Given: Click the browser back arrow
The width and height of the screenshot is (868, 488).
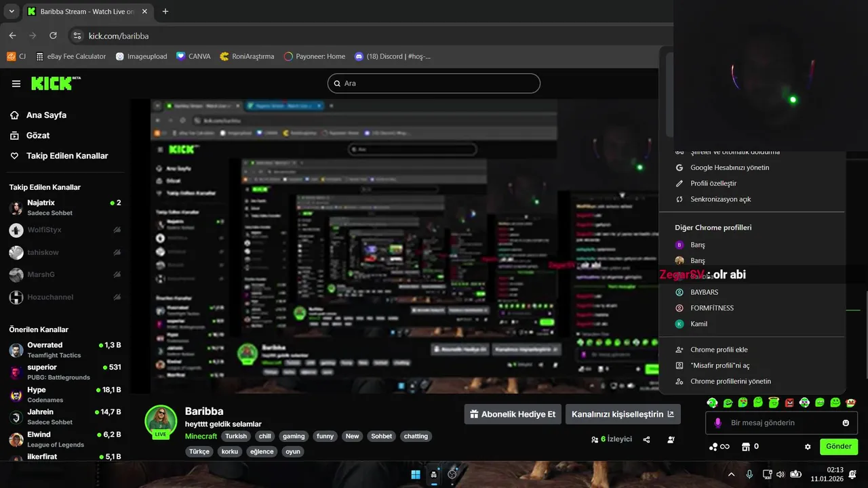Looking at the screenshot, I should (x=12, y=35).
